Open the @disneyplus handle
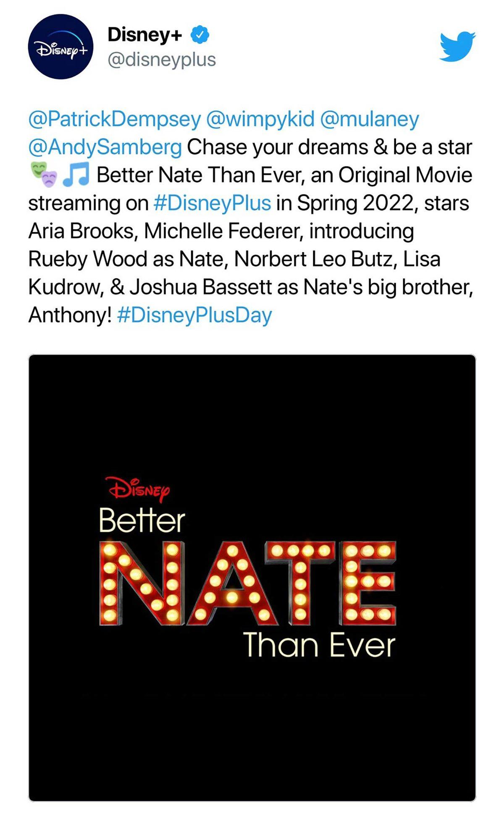Viewport: 504px width, 825px height. pyautogui.click(x=162, y=60)
